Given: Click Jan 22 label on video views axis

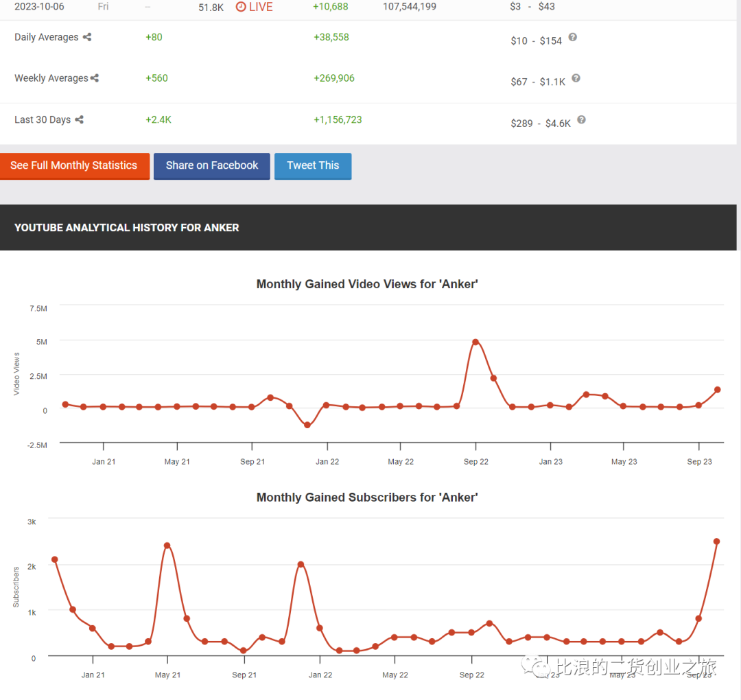Looking at the screenshot, I should [327, 461].
